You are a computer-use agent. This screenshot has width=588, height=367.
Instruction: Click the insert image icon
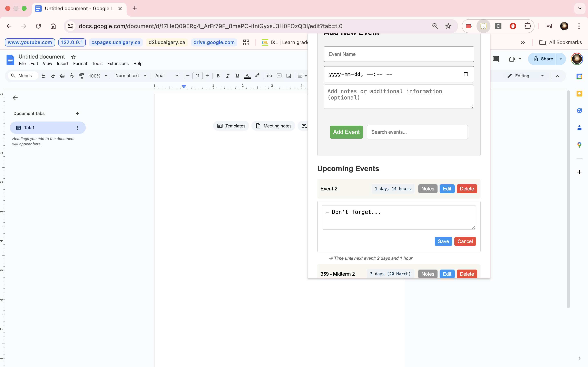[289, 76]
